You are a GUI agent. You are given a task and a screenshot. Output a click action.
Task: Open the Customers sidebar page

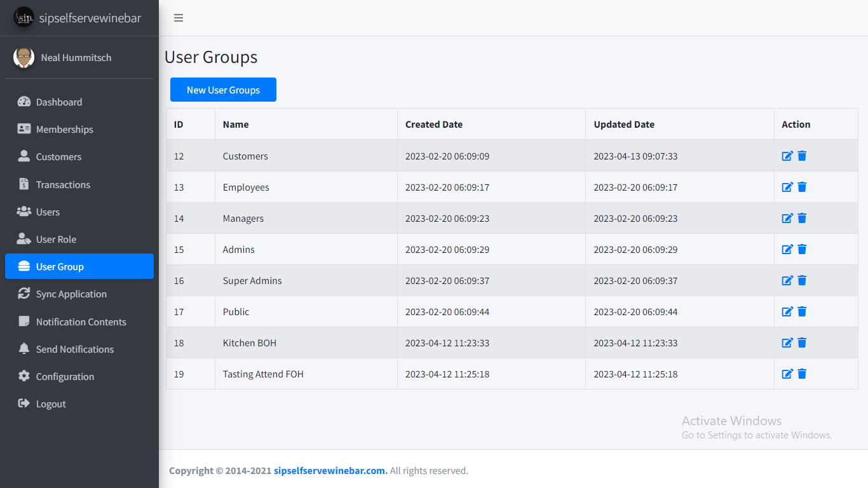(x=58, y=156)
